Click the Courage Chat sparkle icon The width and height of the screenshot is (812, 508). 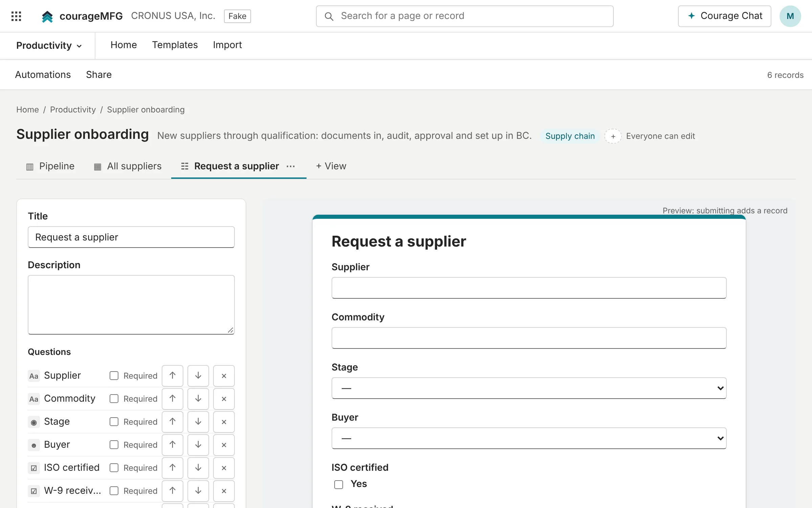click(x=692, y=16)
